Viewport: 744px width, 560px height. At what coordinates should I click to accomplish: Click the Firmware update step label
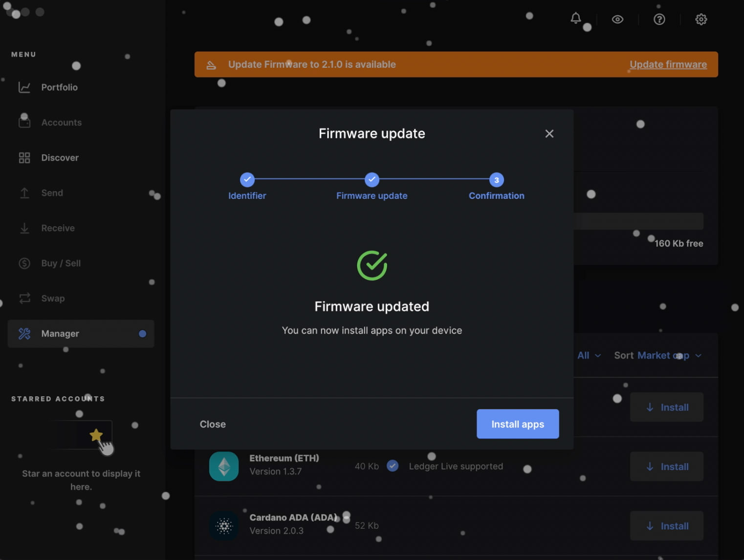(x=372, y=196)
